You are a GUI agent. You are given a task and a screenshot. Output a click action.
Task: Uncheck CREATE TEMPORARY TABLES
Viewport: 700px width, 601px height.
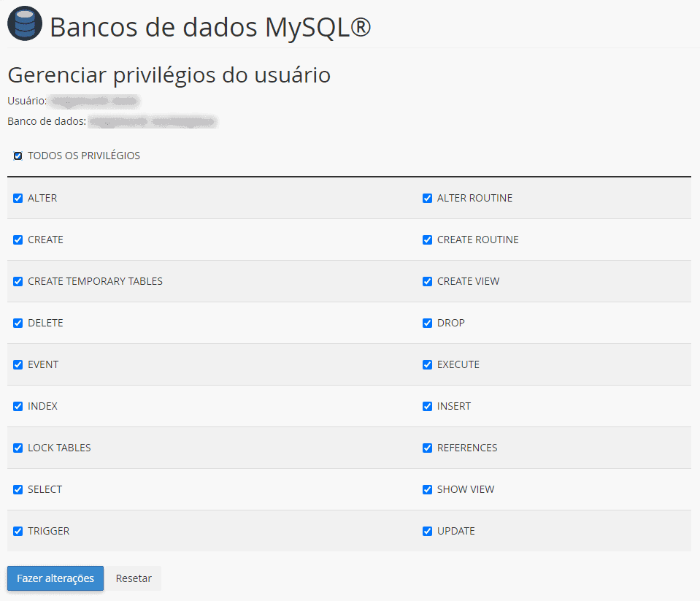click(18, 281)
